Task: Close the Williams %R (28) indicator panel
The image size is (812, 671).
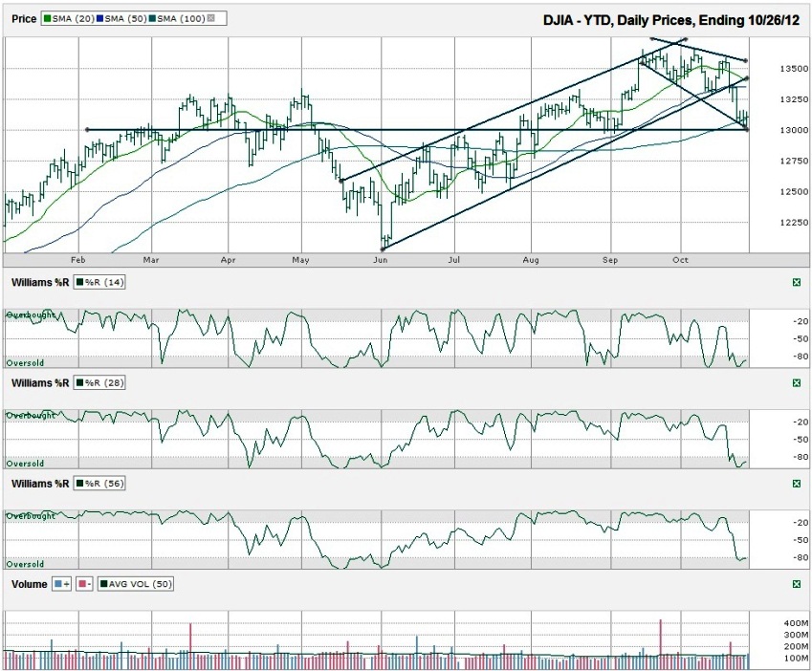Action: [x=797, y=383]
